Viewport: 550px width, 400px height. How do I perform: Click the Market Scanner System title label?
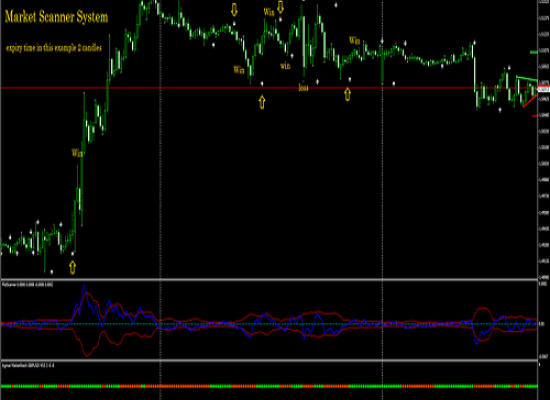tap(56, 17)
